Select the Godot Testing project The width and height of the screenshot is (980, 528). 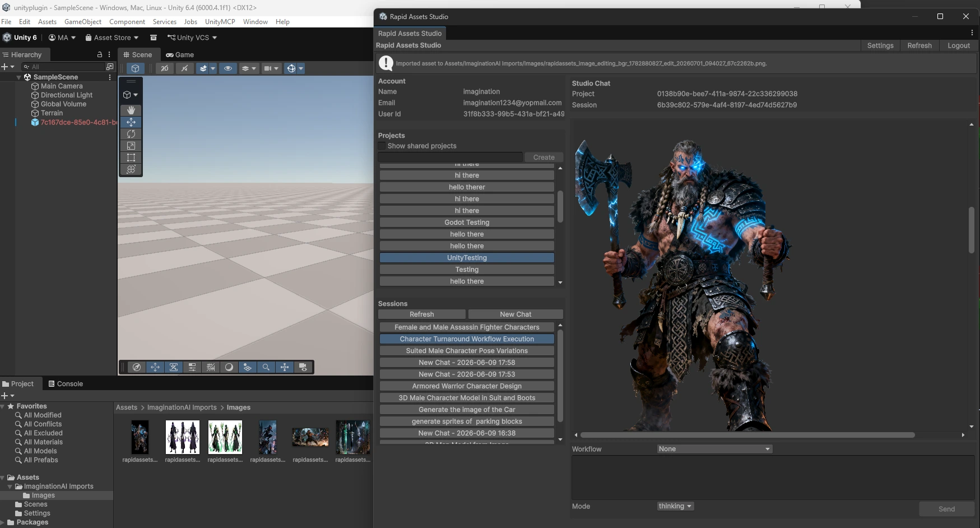click(x=467, y=223)
